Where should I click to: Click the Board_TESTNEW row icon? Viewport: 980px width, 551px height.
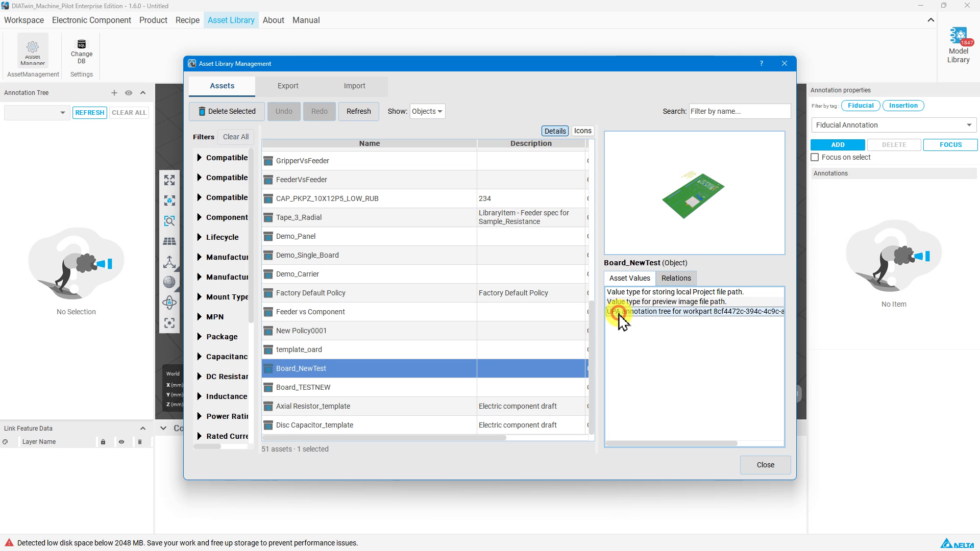[x=268, y=387]
